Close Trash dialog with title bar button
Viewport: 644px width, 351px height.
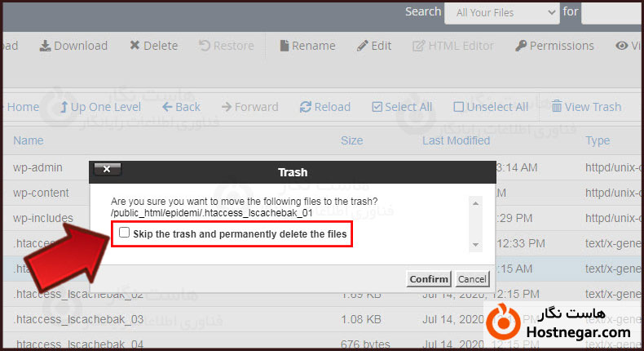(108, 171)
